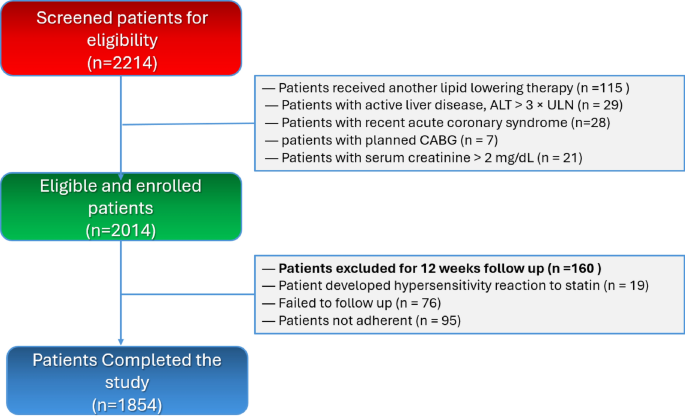This screenshot has height=416, width=685.
Task: Select the (n=1854) count text
Action: point(121,406)
